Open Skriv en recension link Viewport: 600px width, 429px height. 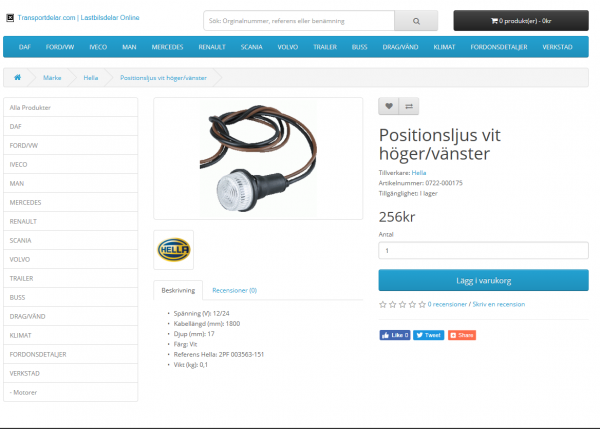499,304
